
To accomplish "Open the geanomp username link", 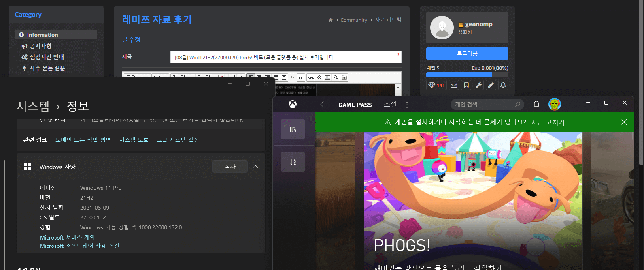I will (x=479, y=24).
